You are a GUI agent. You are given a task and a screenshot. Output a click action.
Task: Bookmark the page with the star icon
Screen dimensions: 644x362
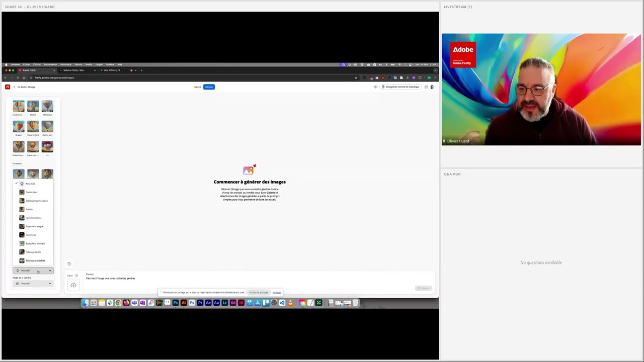click(x=356, y=78)
